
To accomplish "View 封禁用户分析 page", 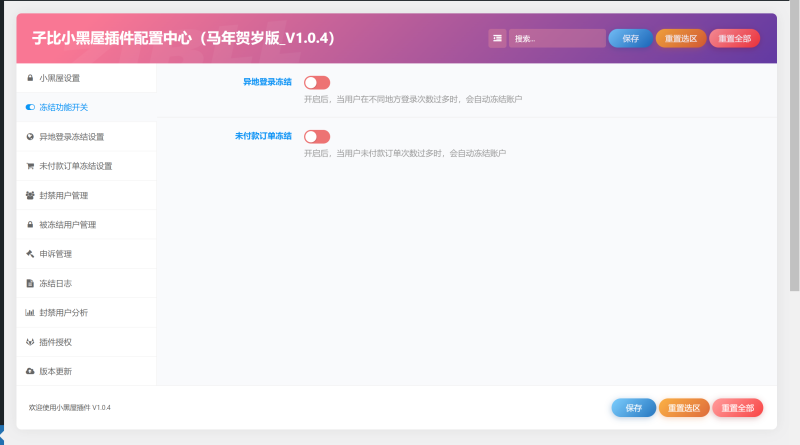I will [x=86, y=312].
